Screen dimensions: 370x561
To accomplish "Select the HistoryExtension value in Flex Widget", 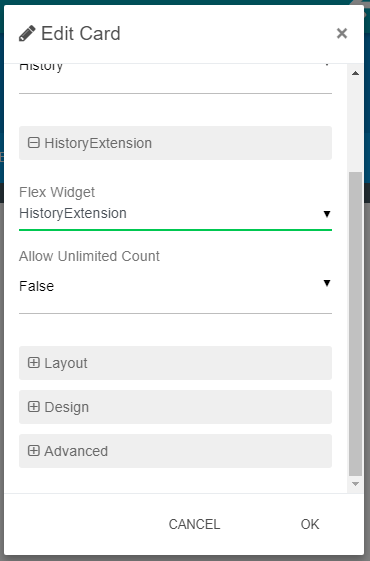I will tap(73, 213).
